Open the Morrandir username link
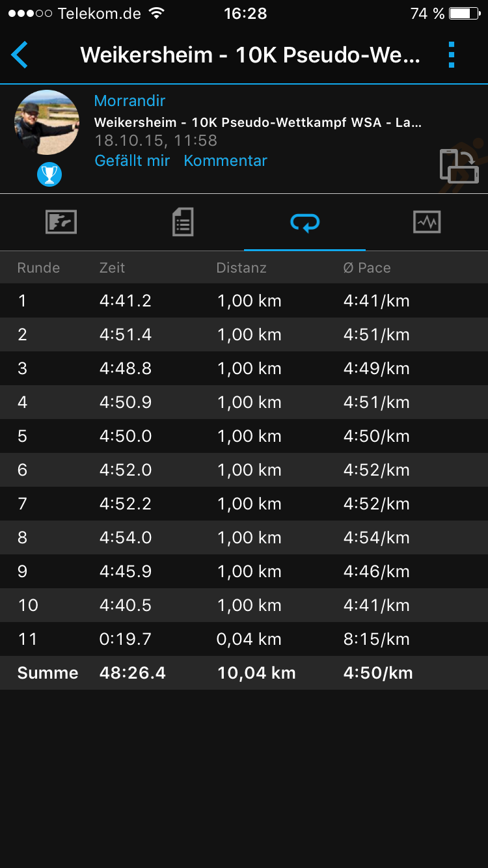This screenshot has height=868, width=488. (x=129, y=101)
